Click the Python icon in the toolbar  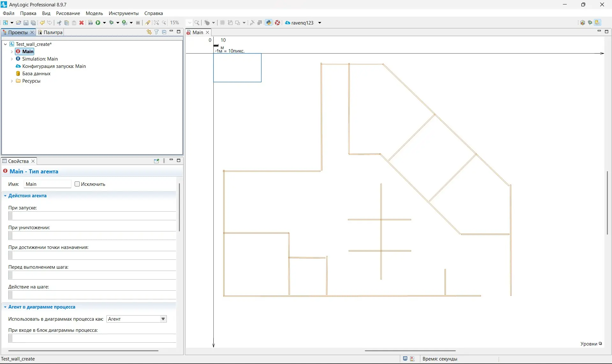(269, 23)
